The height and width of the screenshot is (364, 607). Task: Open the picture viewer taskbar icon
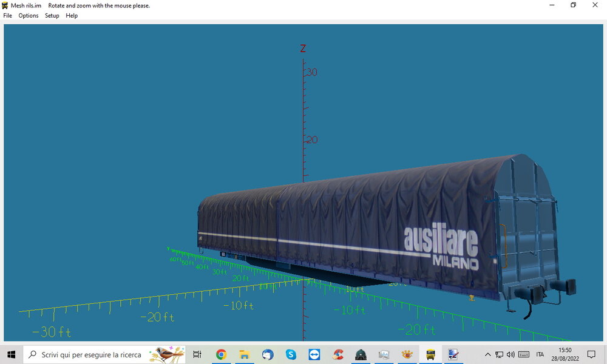(384, 354)
